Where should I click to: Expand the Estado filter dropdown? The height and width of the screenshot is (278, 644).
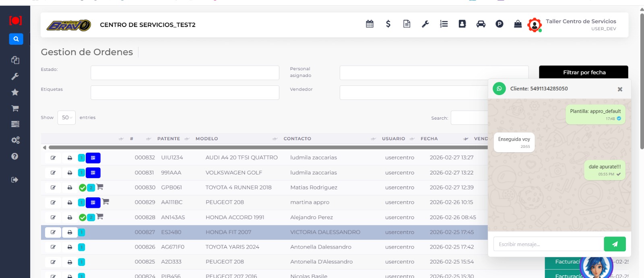pos(185,73)
